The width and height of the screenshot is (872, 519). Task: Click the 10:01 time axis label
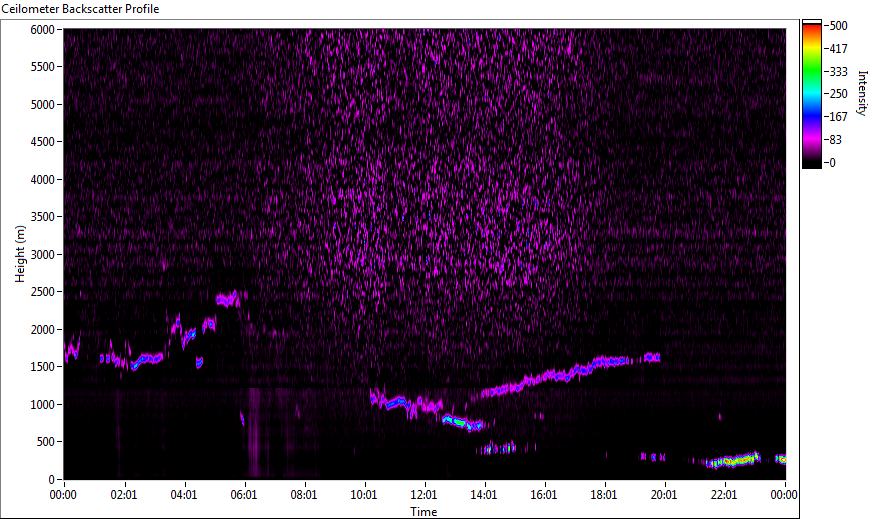click(364, 495)
